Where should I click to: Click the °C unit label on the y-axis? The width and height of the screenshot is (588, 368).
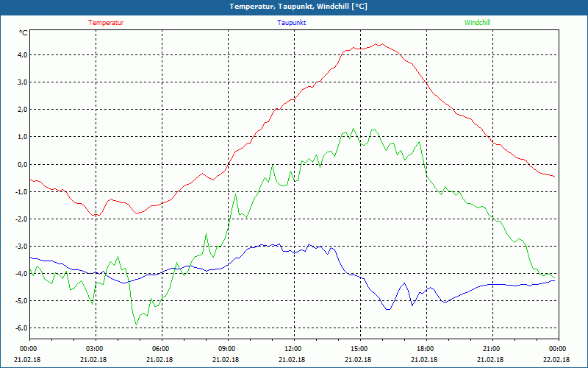coord(24,33)
